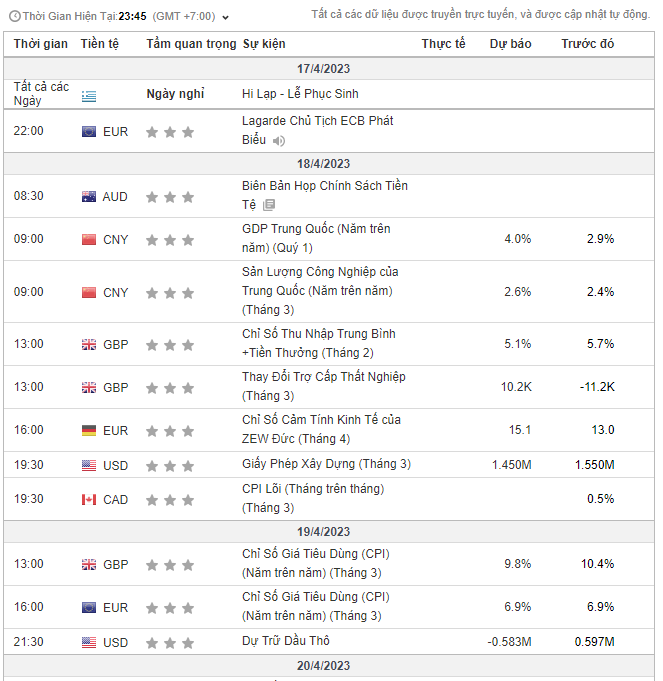Click the China flag in the GDP row
This screenshot has height=681, width=663.
pyautogui.click(x=89, y=240)
